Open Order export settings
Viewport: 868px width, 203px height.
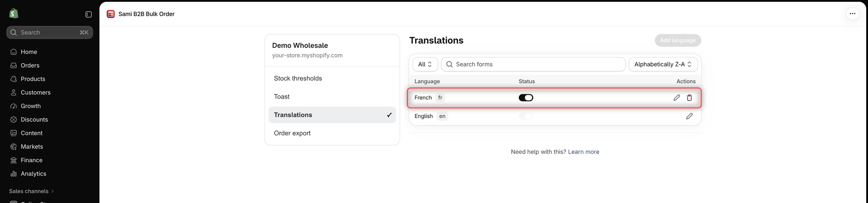tap(332, 133)
